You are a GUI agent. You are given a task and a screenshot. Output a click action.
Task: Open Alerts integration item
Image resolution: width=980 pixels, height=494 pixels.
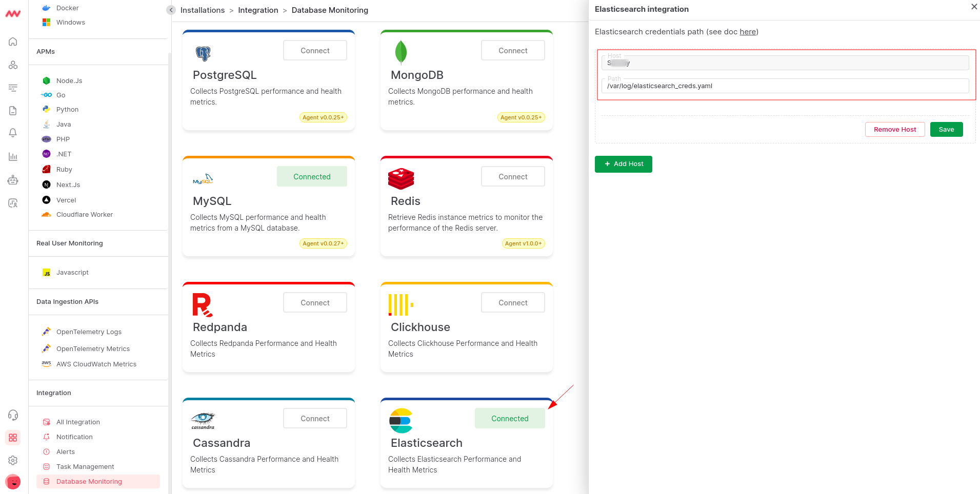pos(65,451)
